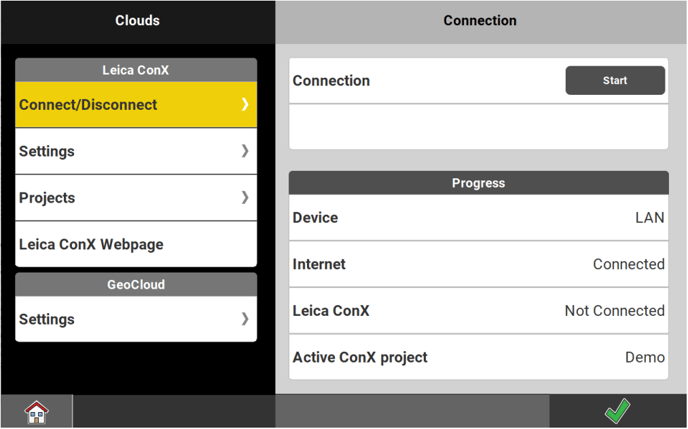The height and width of the screenshot is (429, 688).
Task: Select the Internet status row
Action: pos(478,264)
